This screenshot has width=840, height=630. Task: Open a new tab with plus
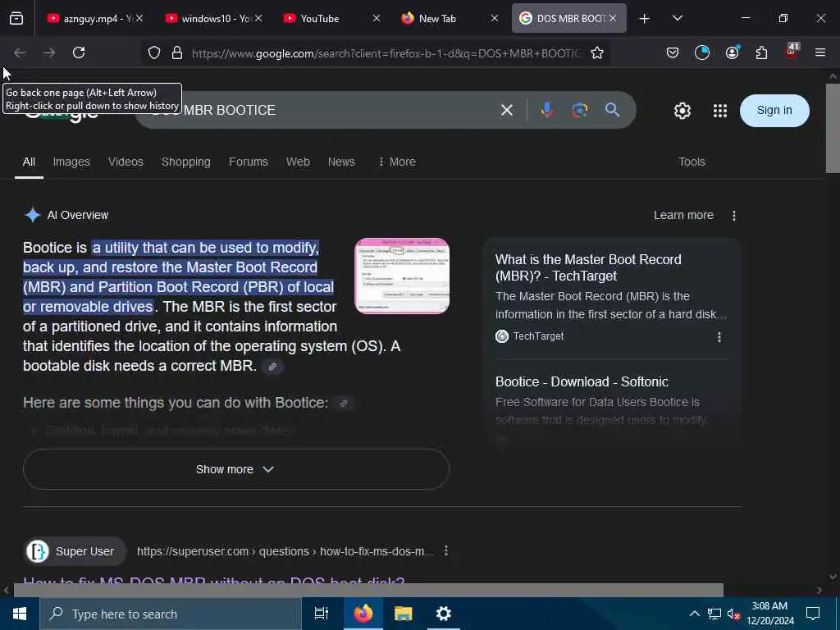[645, 19]
